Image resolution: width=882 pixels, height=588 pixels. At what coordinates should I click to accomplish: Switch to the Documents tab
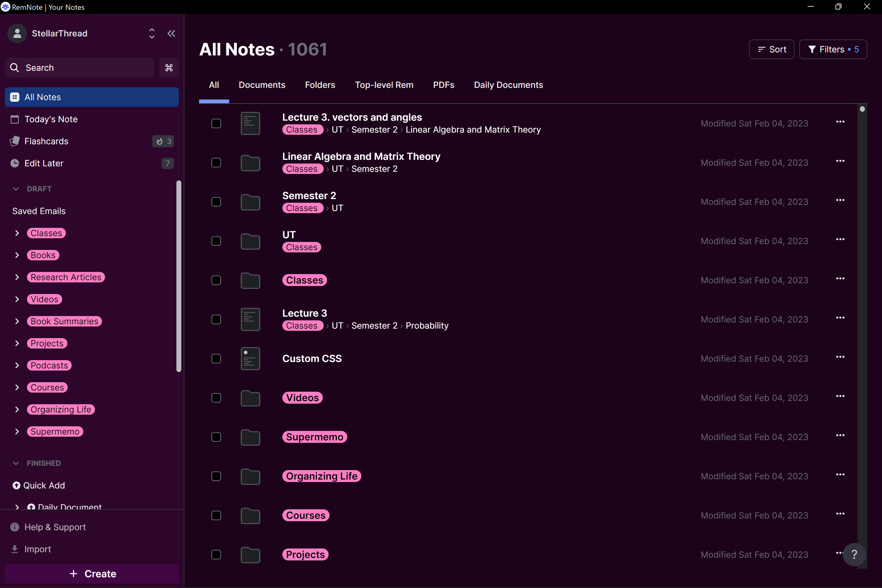tap(262, 85)
